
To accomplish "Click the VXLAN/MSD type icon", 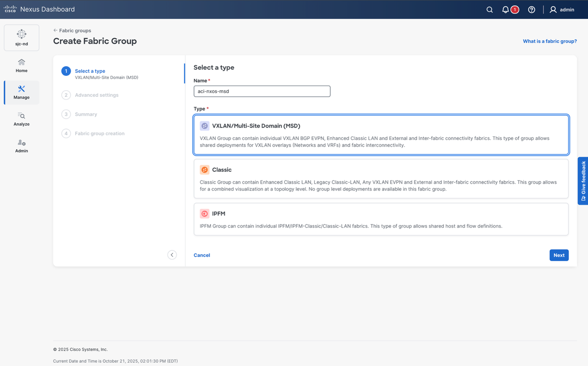I will click(204, 126).
